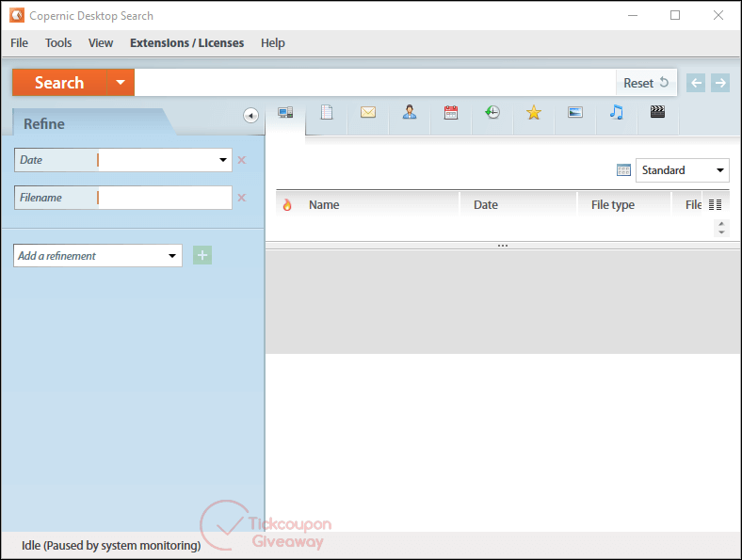This screenshot has width=742, height=560.
Task: Open the Tools menu
Action: coord(58,43)
